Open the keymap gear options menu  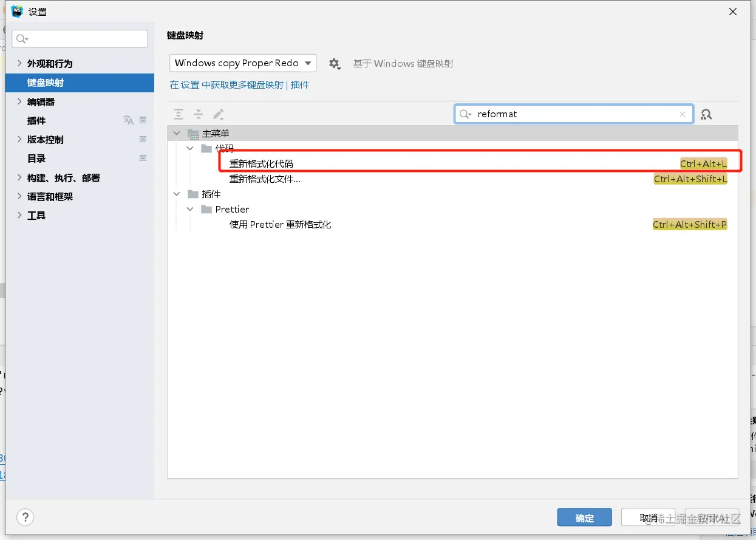335,63
